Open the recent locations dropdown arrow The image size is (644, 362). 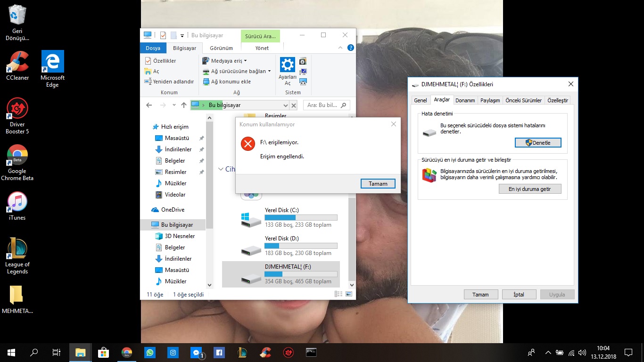click(174, 105)
